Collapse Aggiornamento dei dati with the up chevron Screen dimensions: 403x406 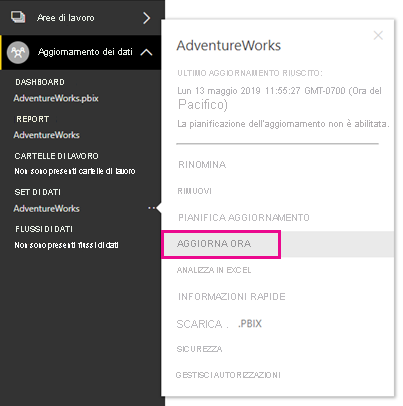pyautogui.click(x=146, y=52)
